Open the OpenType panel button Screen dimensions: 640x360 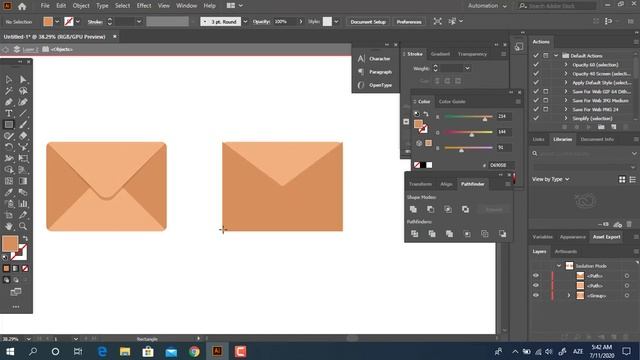pyautogui.click(x=375, y=85)
